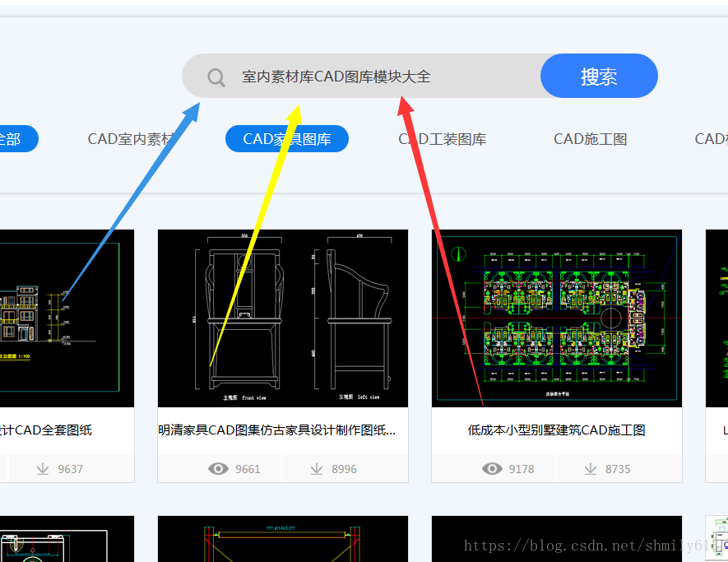Click title 低成本小型别墅建筑CAD施工图

[557, 430]
